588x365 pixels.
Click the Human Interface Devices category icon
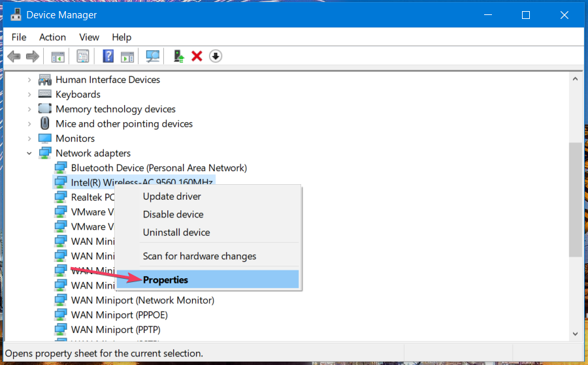click(45, 80)
